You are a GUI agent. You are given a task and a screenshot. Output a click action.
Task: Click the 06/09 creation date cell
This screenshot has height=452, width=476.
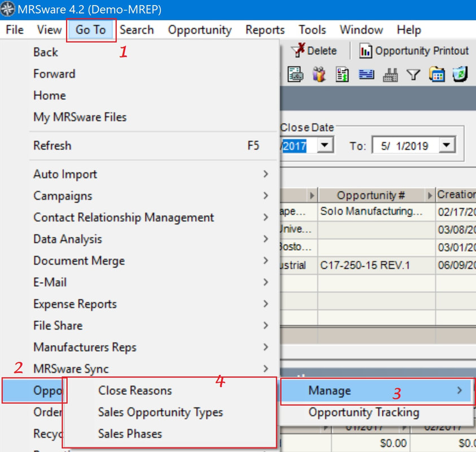click(456, 266)
